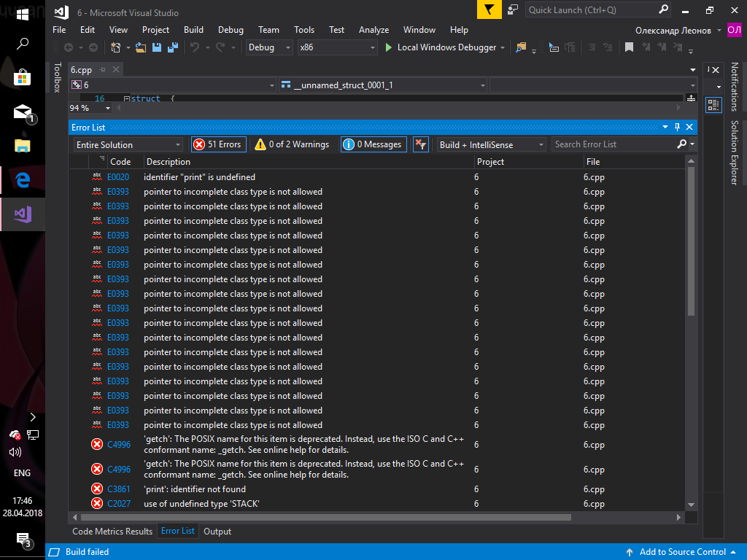Open Microsoft Edge from the taskbar
This screenshot has height=560, width=747.
click(x=23, y=179)
